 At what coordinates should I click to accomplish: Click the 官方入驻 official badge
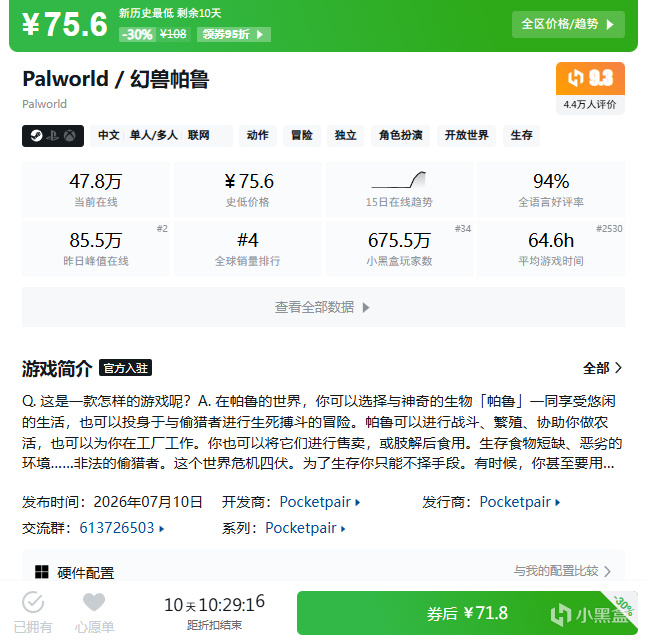(x=125, y=368)
